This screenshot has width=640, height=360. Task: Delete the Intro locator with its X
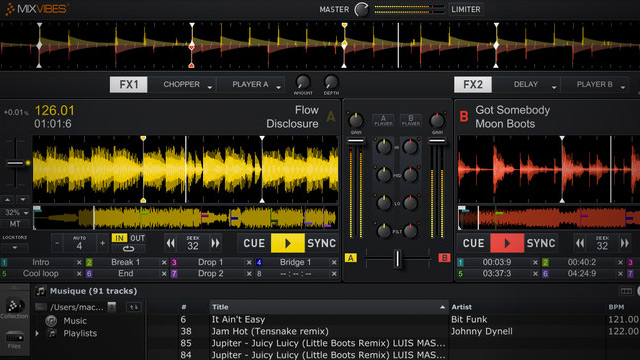(x=79, y=262)
